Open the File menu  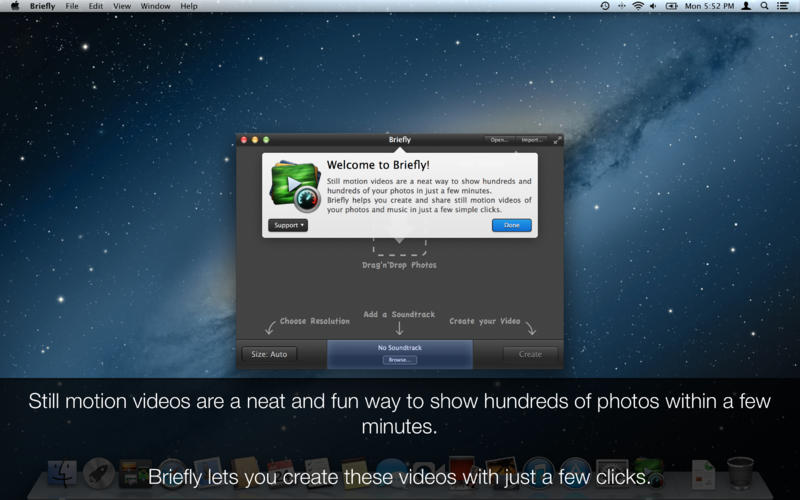click(x=72, y=6)
